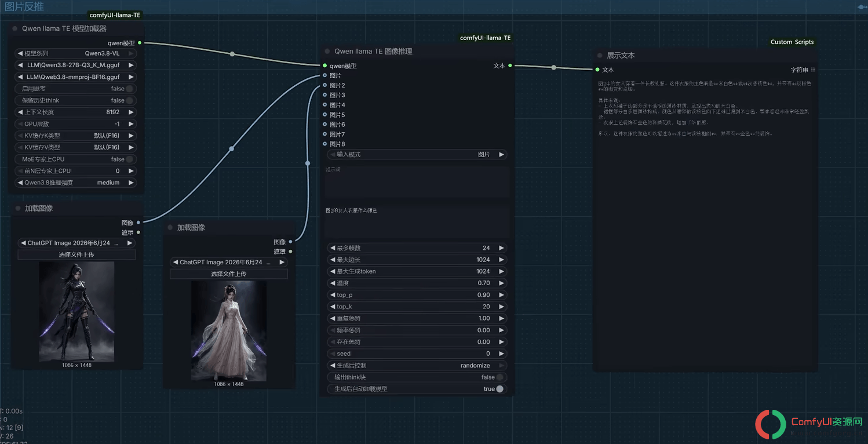
Task: Open the KV缓存V类型 dropdown
Action: pos(75,147)
